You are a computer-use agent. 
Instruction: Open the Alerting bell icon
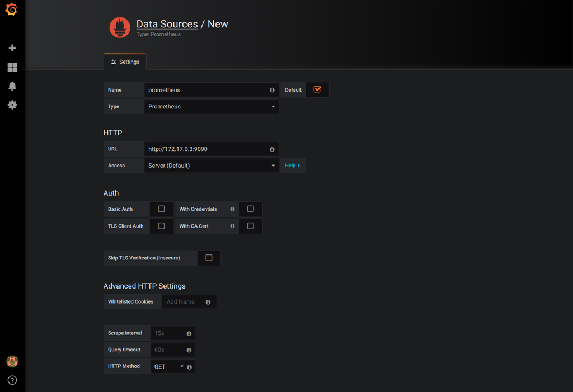coord(12,86)
